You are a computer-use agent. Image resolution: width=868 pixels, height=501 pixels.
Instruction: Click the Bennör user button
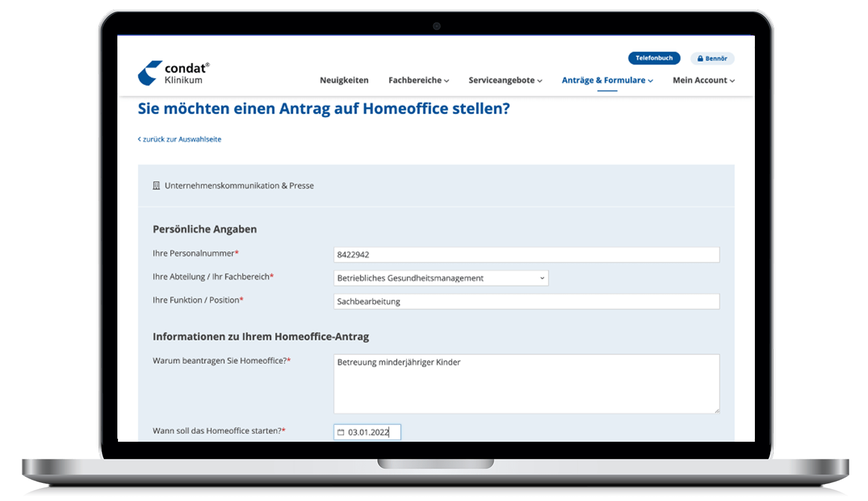(713, 59)
